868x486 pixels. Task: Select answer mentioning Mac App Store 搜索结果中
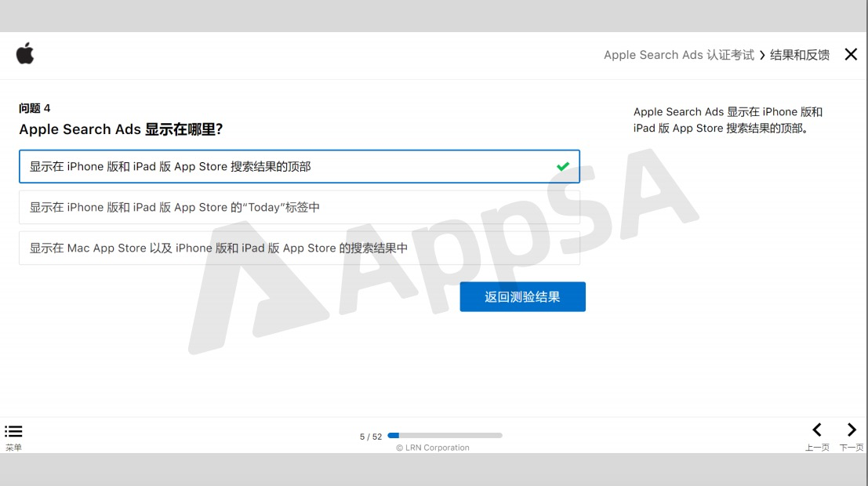(x=300, y=248)
